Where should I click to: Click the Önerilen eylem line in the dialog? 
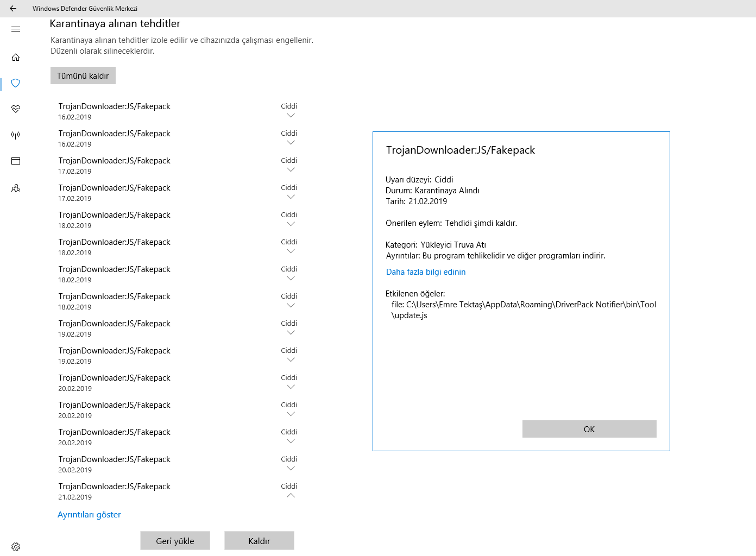pos(451,223)
